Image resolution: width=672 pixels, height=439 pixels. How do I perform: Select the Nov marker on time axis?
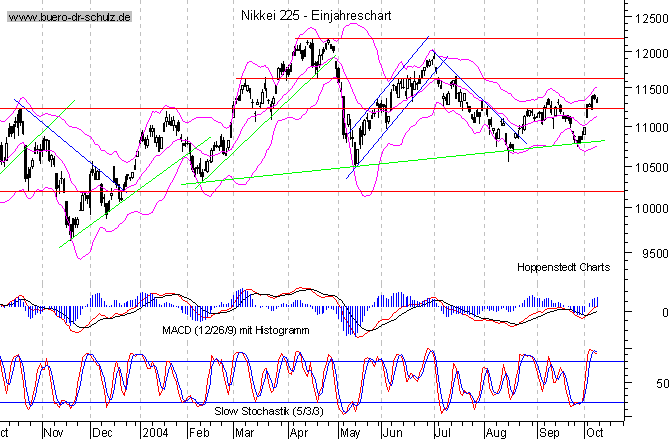coord(52,432)
